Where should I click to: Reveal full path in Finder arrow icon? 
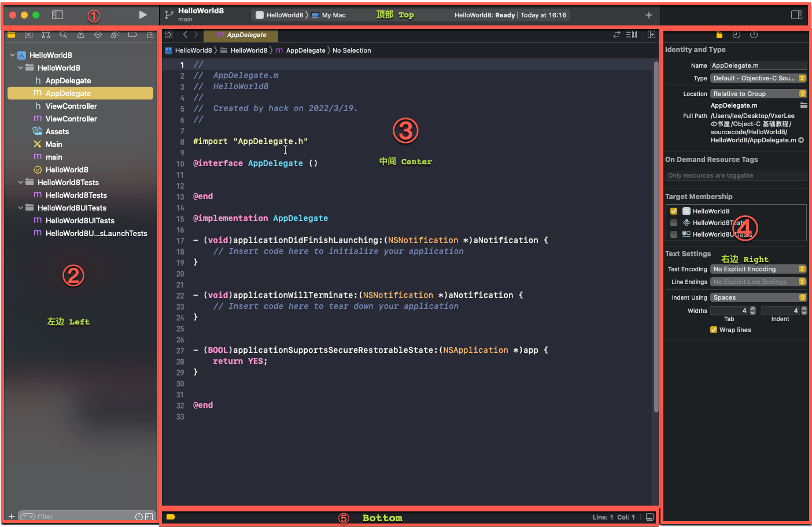click(801, 140)
